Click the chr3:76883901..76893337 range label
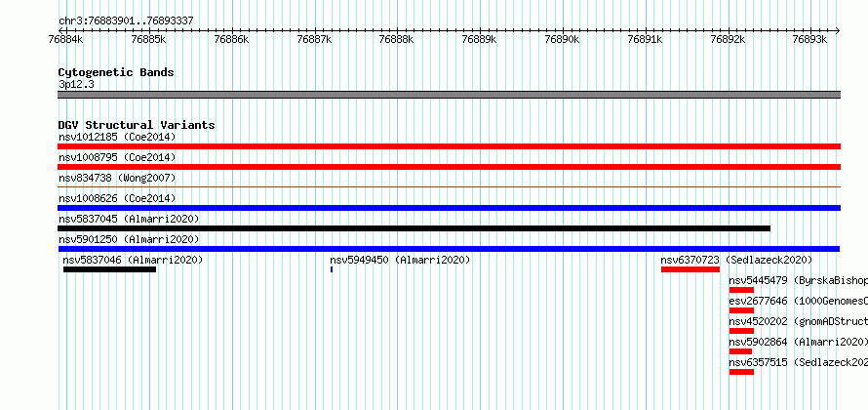Image resolution: width=868 pixels, height=410 pixels. coord(126,21)
